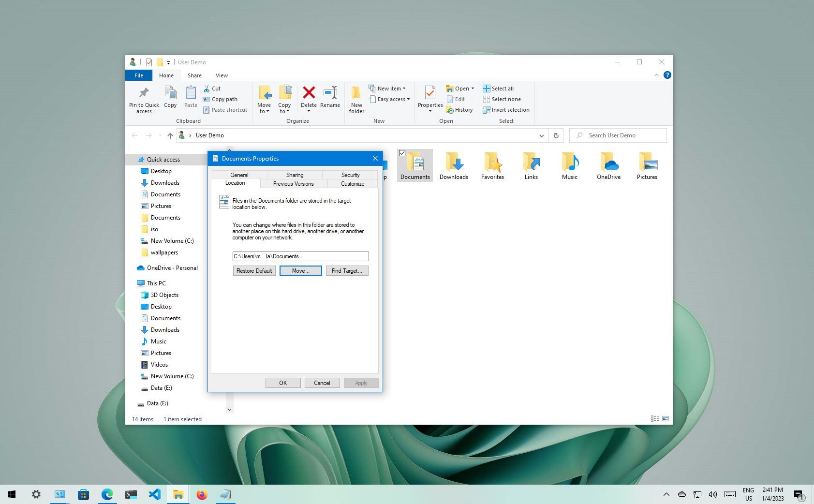
Task: Switch to the Security tab in Documents Properties
Action: click(350, 175)
